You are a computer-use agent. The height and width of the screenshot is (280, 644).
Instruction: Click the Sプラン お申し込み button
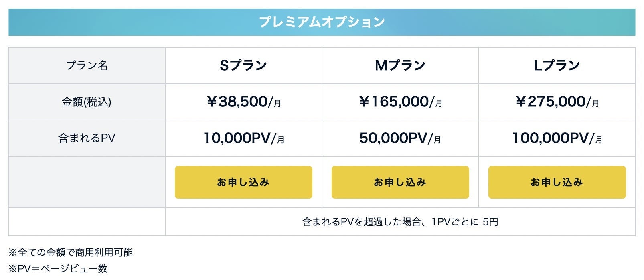pos(243,182)
